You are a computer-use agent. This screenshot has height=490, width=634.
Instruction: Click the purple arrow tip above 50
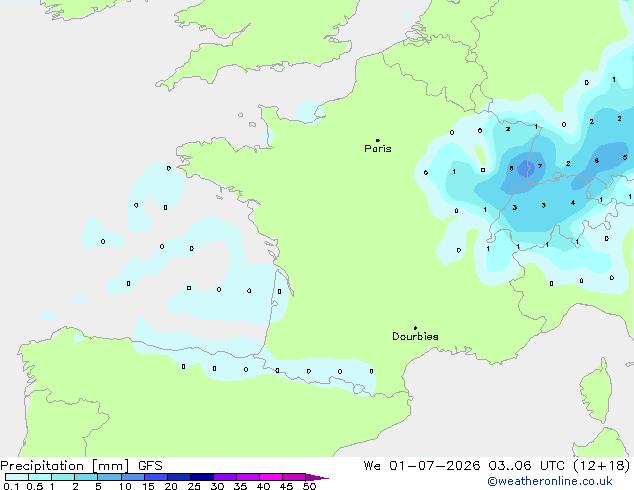[x=317, y=477]
